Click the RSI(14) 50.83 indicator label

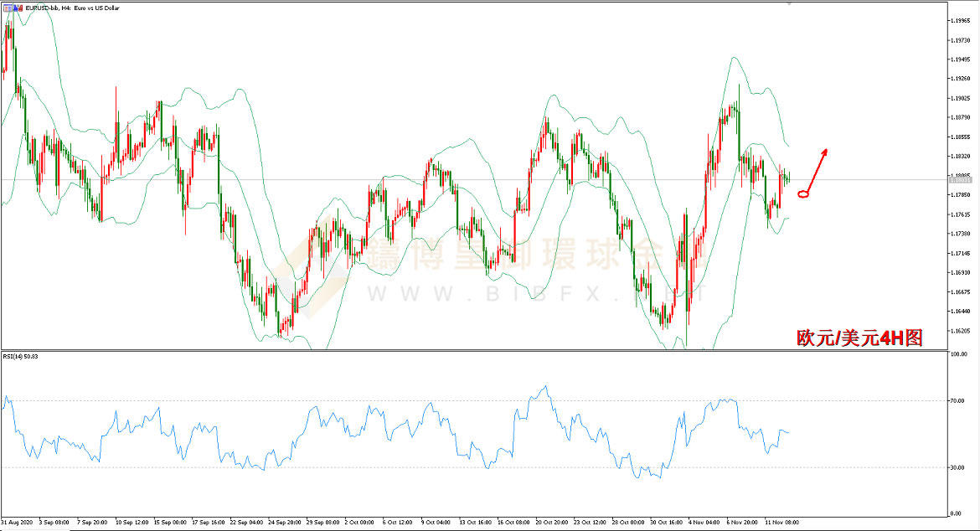point(21,356)
